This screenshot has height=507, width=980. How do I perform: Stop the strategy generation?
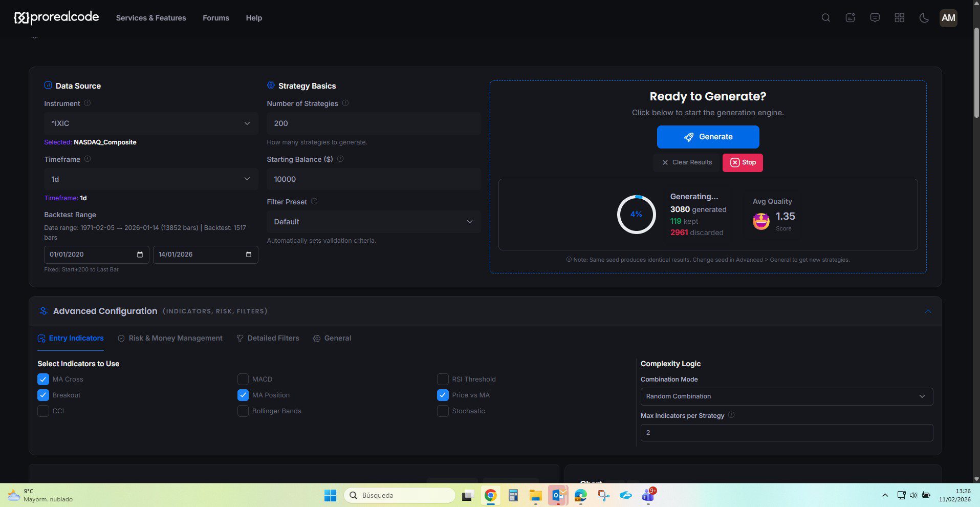[x=743, y=162]
